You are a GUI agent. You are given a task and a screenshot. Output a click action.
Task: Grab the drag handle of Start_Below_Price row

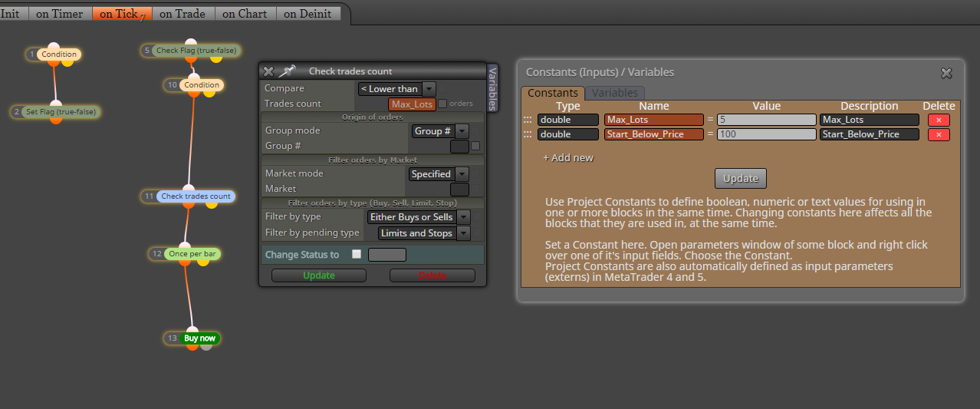(528, 134)
